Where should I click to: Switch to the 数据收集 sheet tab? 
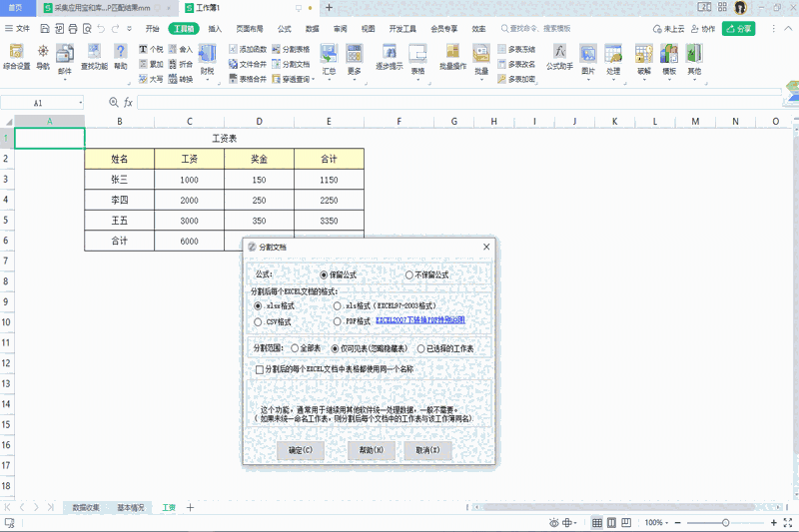pos(86,508)
